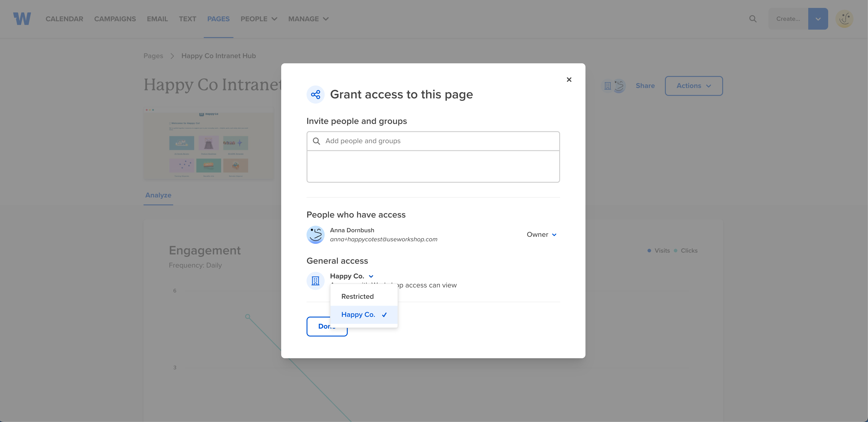
Task: Click the share icon beside dialog title
Action: [315, 95]
